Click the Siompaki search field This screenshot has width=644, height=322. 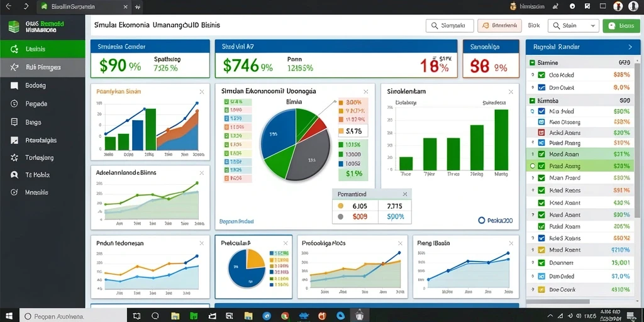(x=450, y=25)
